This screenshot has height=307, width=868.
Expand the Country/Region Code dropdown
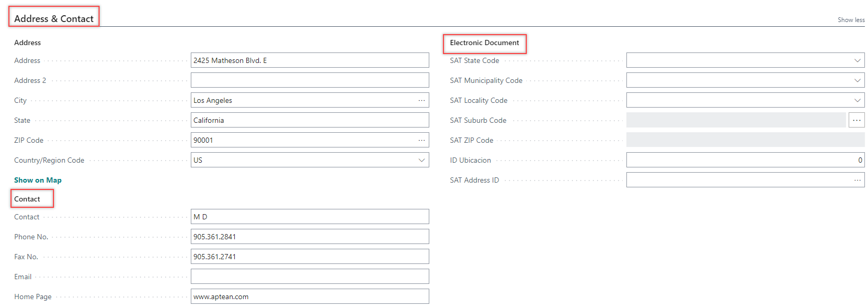click(421, 160)
